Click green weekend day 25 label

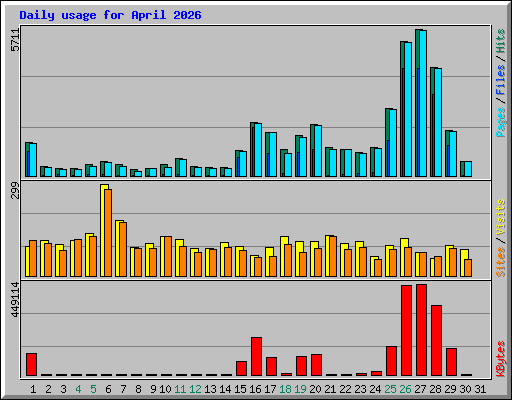[x=390, y=389]
